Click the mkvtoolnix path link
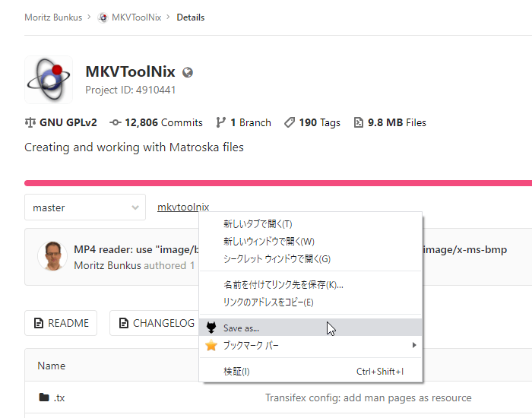532x418 pixels. (x=183, y=207)
